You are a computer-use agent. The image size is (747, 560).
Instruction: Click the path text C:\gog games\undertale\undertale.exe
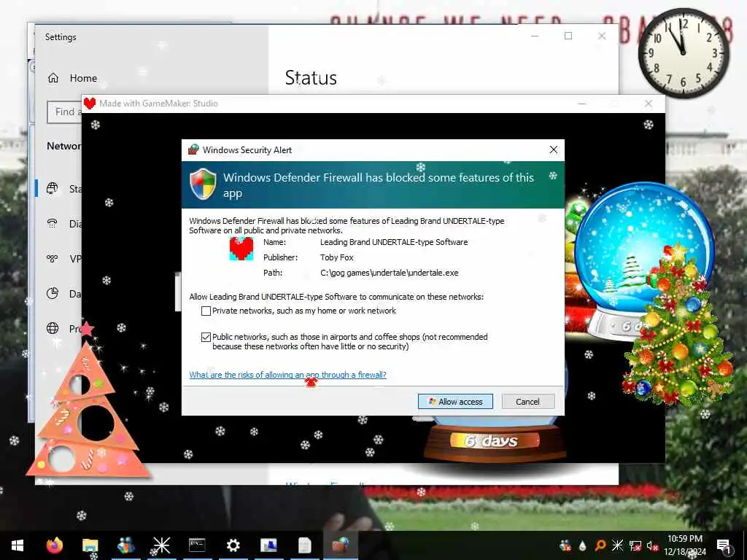coord(390,273)
